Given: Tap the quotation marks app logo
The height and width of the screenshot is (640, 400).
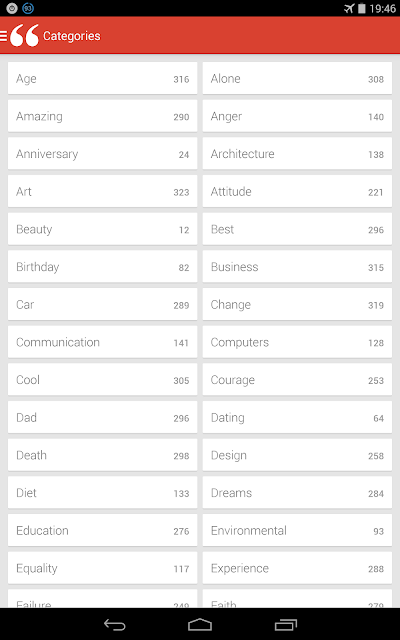Looking at the screenshot, I should pos(24,36).
